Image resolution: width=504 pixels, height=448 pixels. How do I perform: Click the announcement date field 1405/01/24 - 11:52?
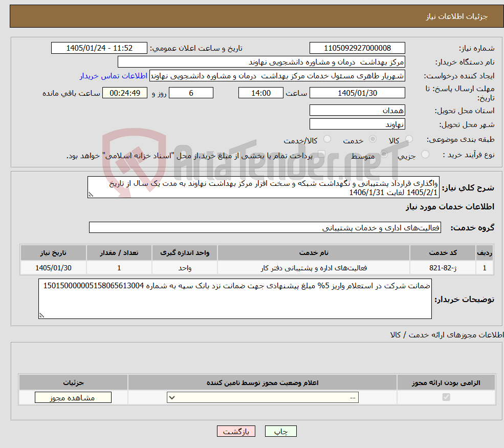coord(99,48)
